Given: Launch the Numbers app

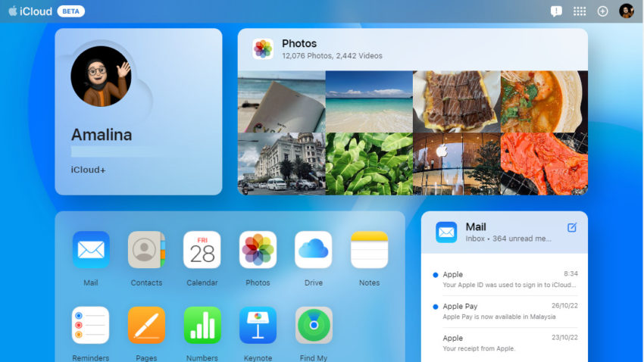Looking at the screenshot, I should point(202,326).
